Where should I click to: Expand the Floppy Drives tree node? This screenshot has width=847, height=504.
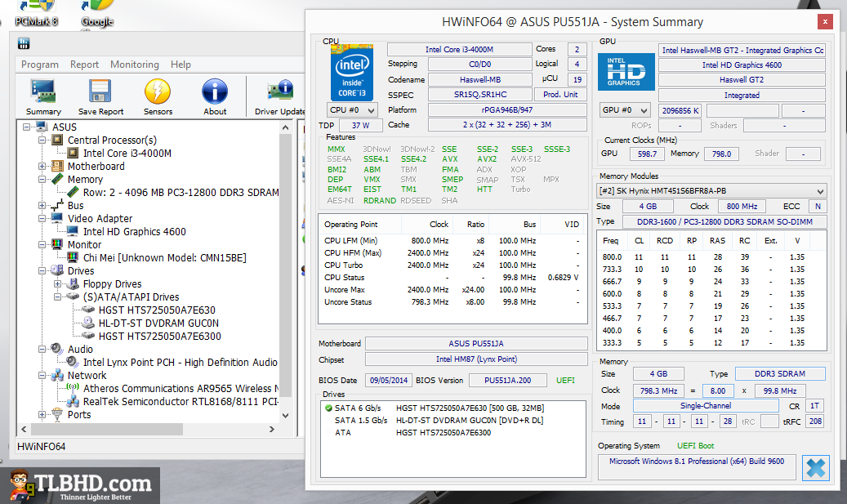(57, 283)
